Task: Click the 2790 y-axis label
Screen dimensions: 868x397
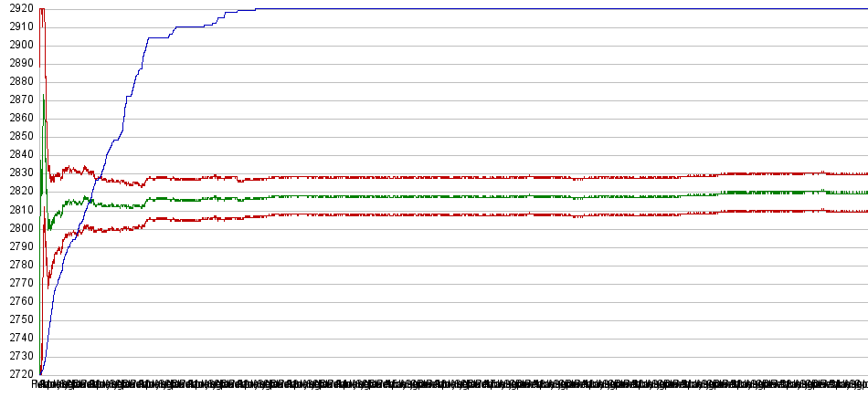Action: 18,246
